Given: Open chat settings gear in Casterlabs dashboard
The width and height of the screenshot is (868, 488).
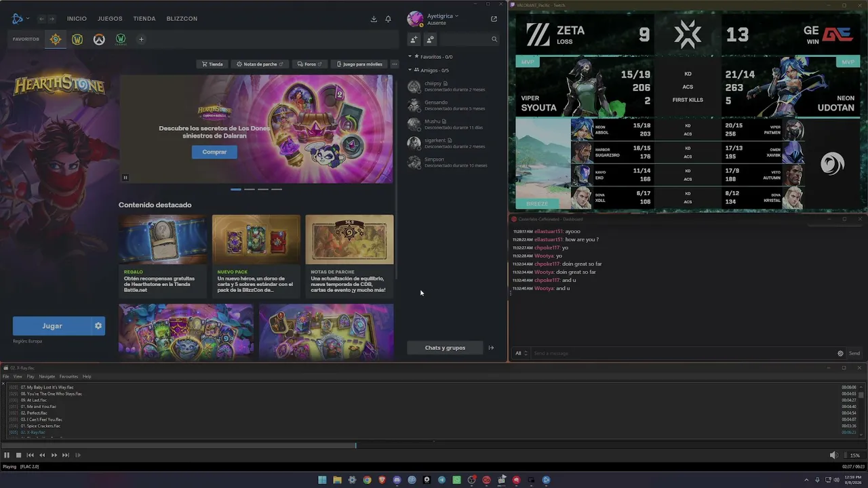Looking at the screenshot, I should [x=840, y=353].
